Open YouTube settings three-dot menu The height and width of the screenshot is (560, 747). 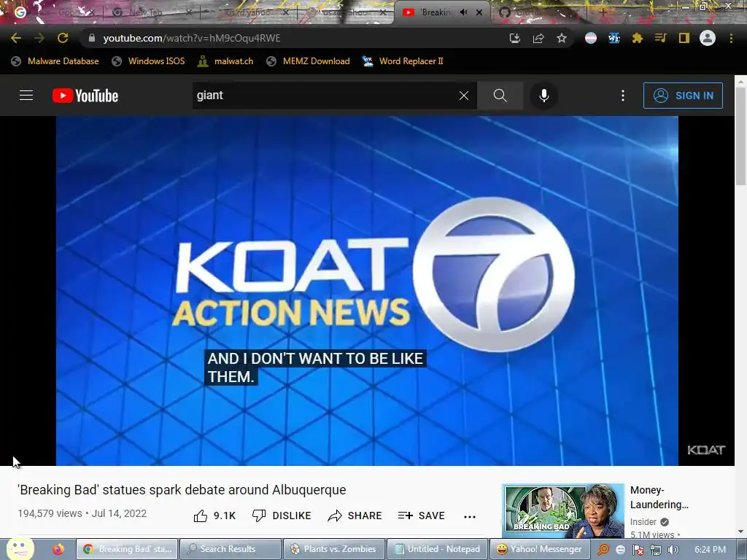[x=623, y=96]
